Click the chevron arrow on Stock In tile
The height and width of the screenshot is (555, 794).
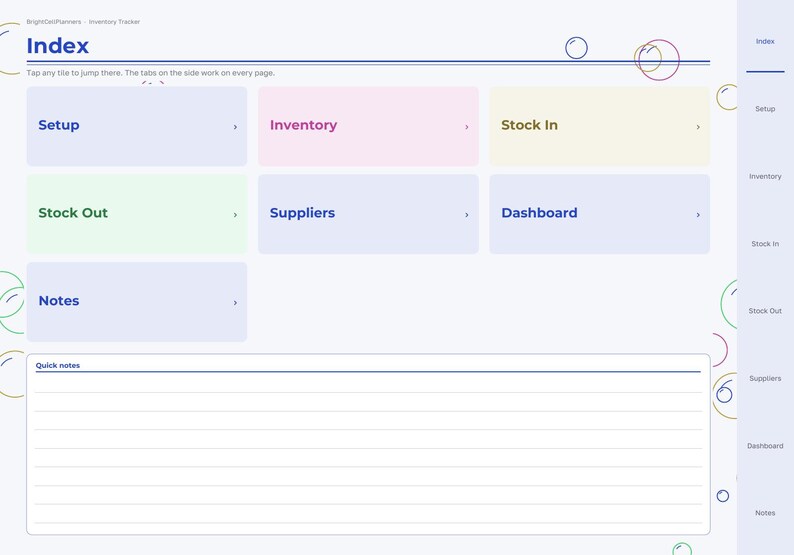coord(698,127)
